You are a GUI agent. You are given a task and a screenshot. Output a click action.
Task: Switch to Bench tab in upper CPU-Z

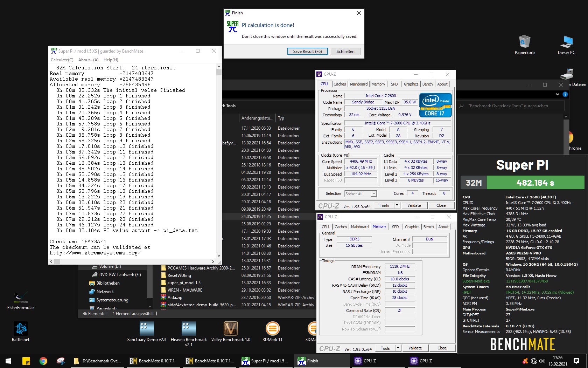(427, 84)
